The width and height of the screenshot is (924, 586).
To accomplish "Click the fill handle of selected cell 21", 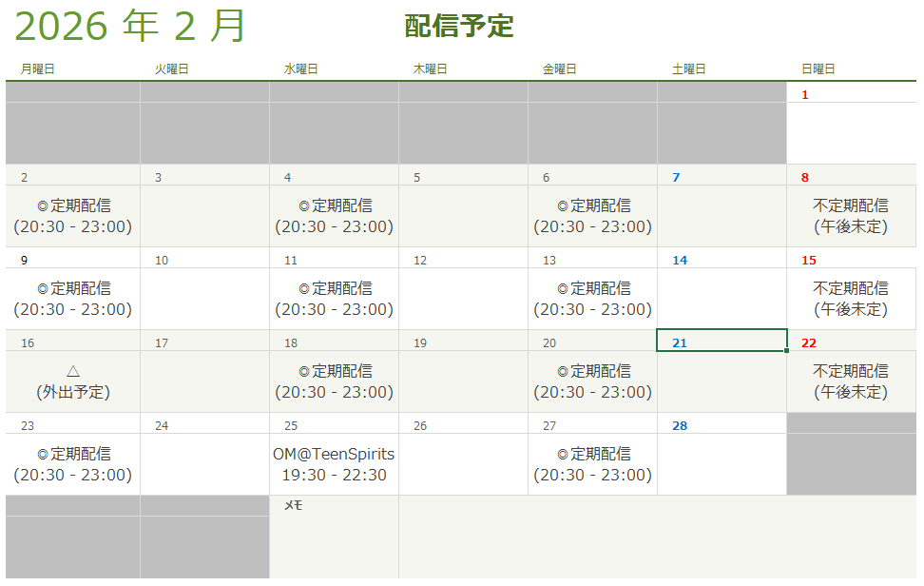I will 786,351.
